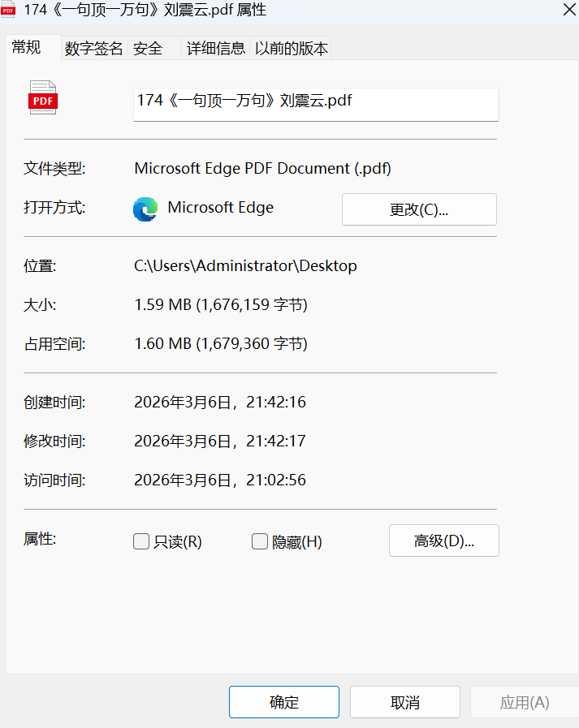Click the C:\Users\Administrator\Desktop path
Image resolution: width=579 pixels, height=728 pixels.
tap(245, 266)
